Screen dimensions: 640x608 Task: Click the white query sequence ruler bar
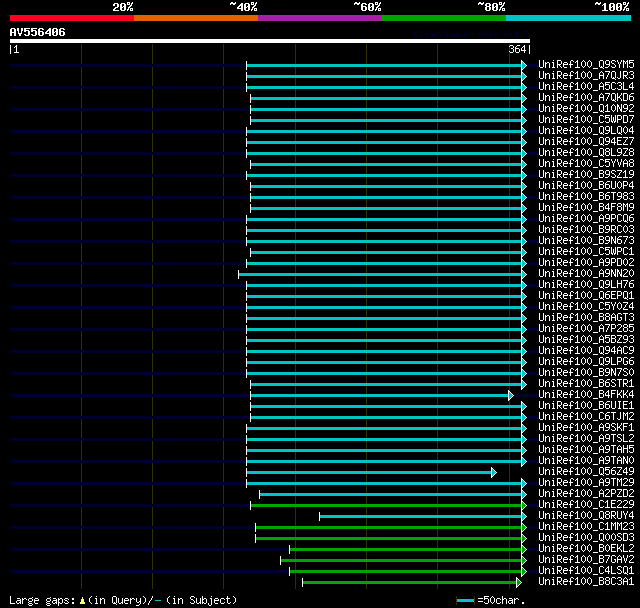pyautogui.click(x=270, y=41)
